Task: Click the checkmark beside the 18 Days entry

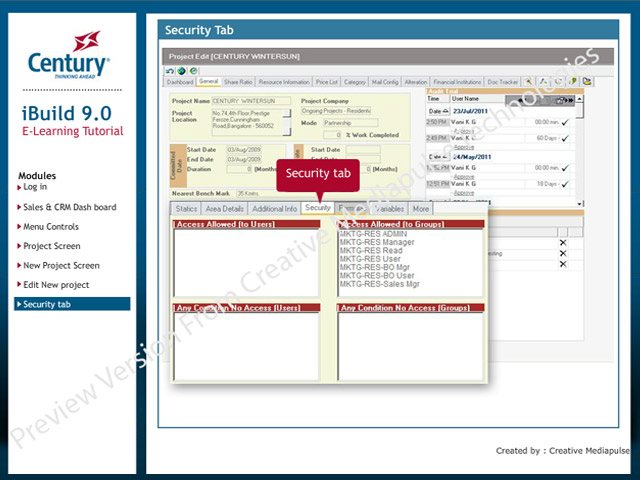Action: tap(566, 184)
